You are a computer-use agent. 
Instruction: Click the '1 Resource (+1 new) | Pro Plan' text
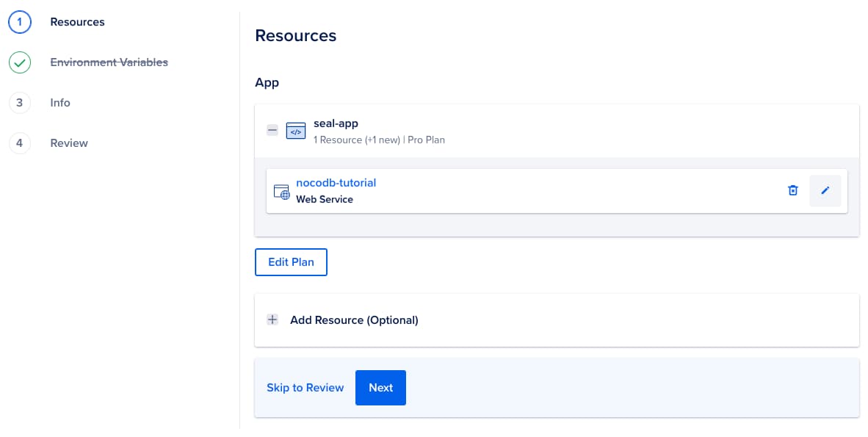coord(379,140)
